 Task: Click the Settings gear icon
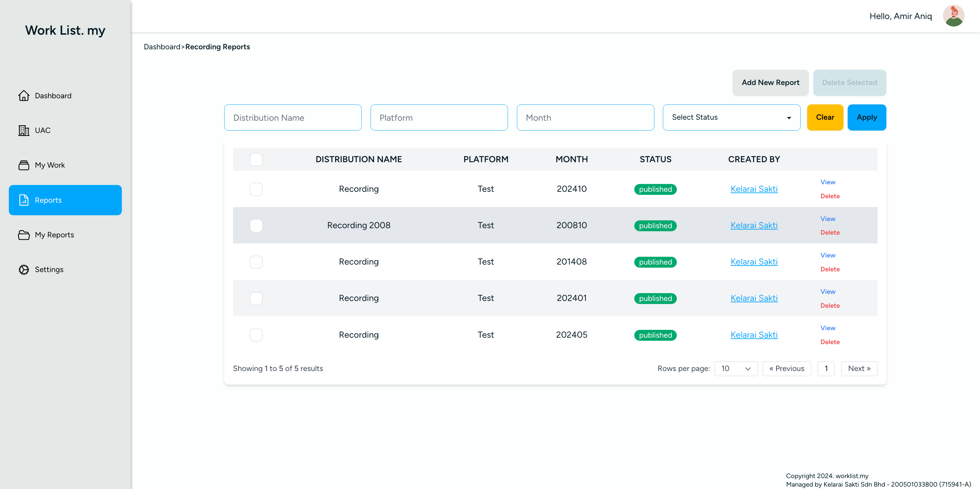coord(23,270)
